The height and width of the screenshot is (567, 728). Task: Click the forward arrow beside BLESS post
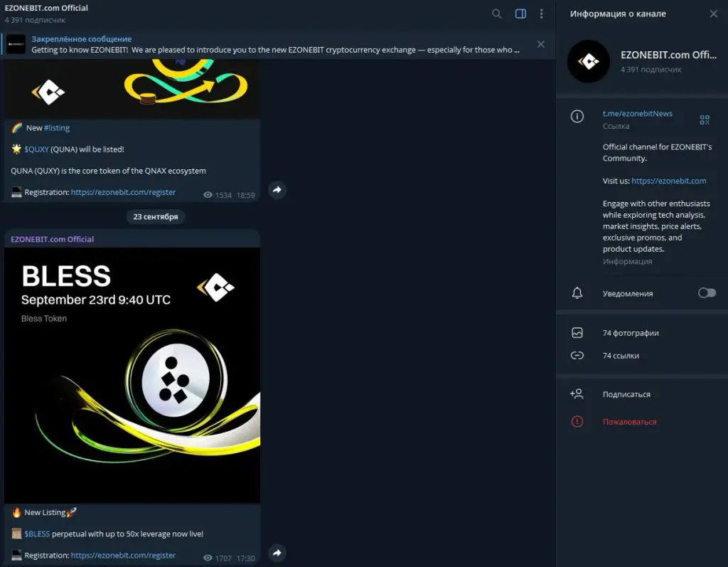[x=277, y=553]
